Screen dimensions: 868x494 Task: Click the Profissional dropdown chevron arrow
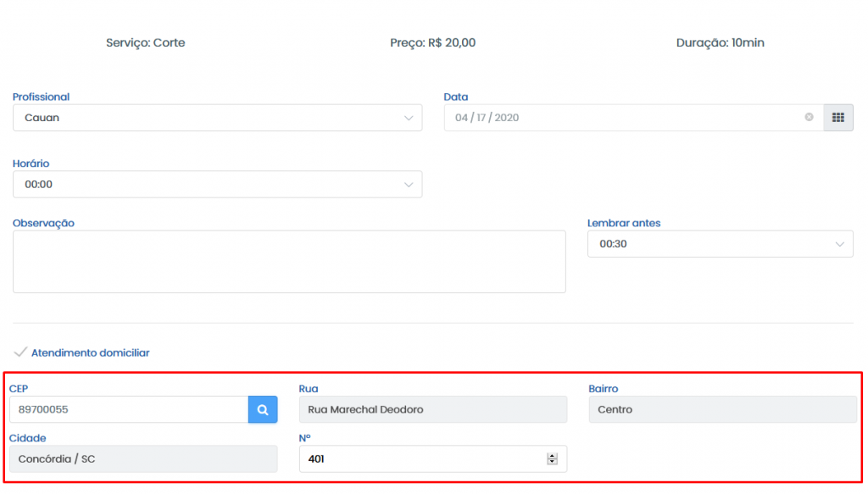pos(409,118)
